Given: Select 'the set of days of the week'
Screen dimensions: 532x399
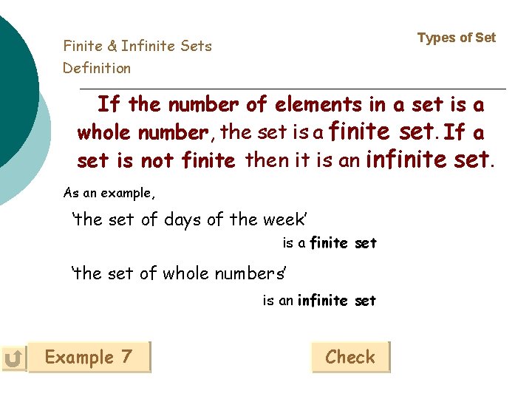Looking at the screenshot, I should (x=189, y=219).
